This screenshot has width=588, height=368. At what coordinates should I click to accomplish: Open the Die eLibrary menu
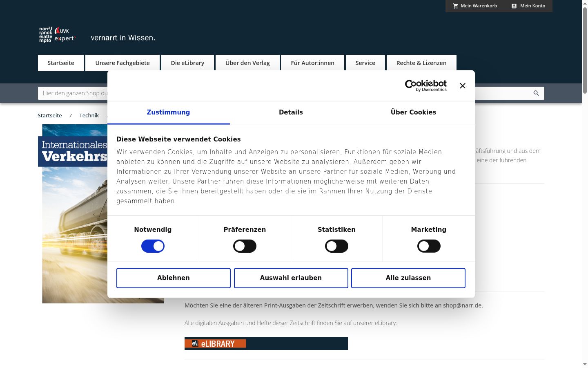coord(187,63)
